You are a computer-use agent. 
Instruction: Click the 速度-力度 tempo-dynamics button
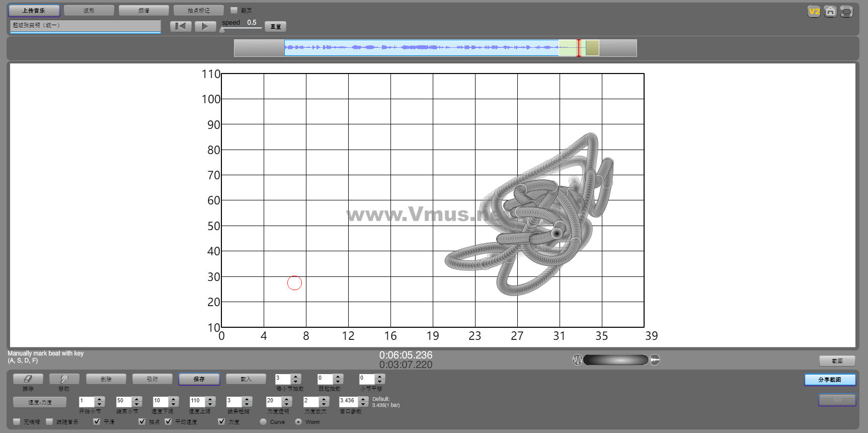click(40, 402)
